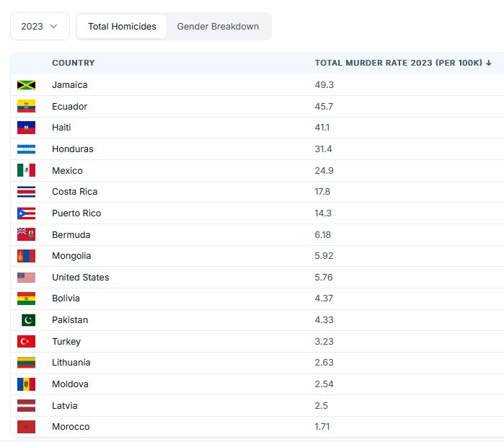Screen dimensions: 504x442
Task: Select the Moldova country name
Action: coord(70,384)
